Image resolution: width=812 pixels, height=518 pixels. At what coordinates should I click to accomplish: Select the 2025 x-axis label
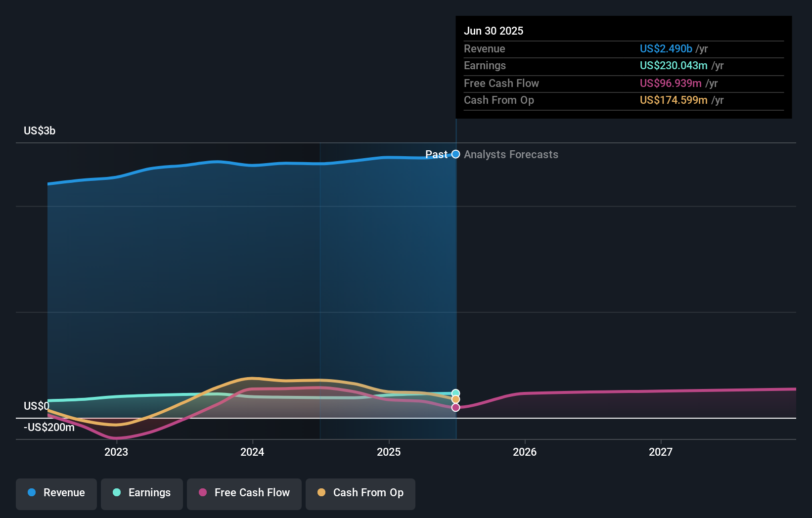pos(389,452)
